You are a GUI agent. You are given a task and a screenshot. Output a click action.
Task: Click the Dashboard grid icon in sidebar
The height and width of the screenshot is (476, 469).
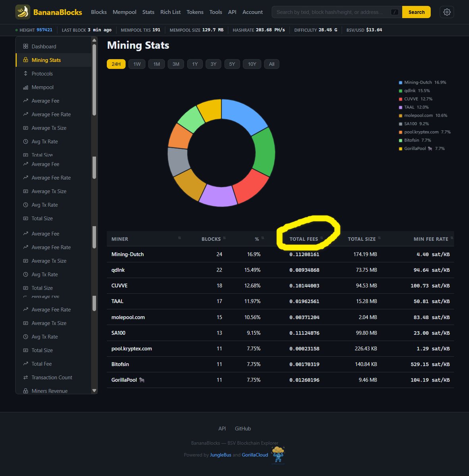(x=25, y=46)
